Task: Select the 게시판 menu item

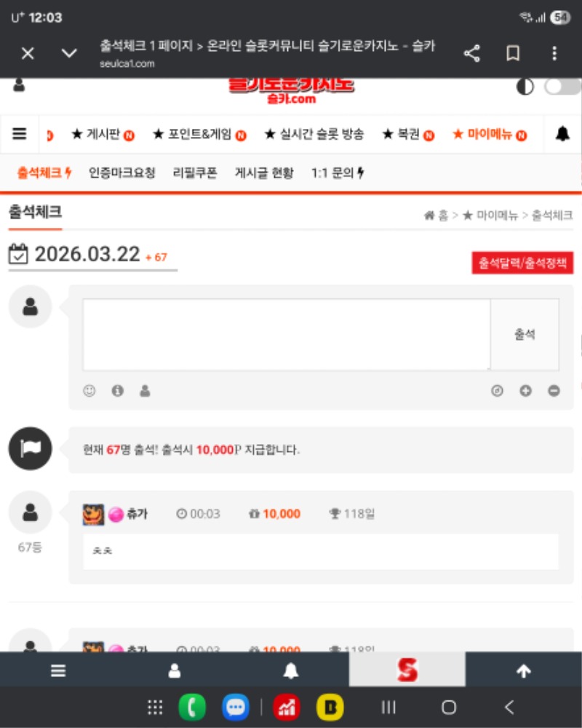Action: (103, 135)
